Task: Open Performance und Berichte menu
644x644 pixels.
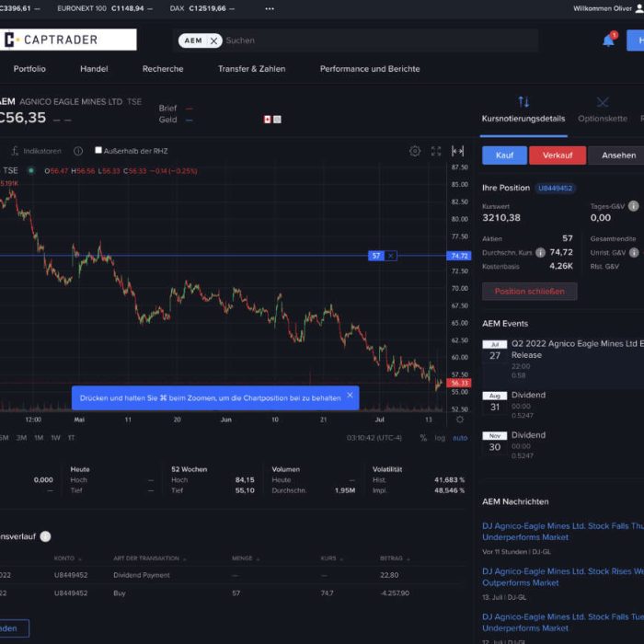Action: pyautogui.click(x=370, y=69)
